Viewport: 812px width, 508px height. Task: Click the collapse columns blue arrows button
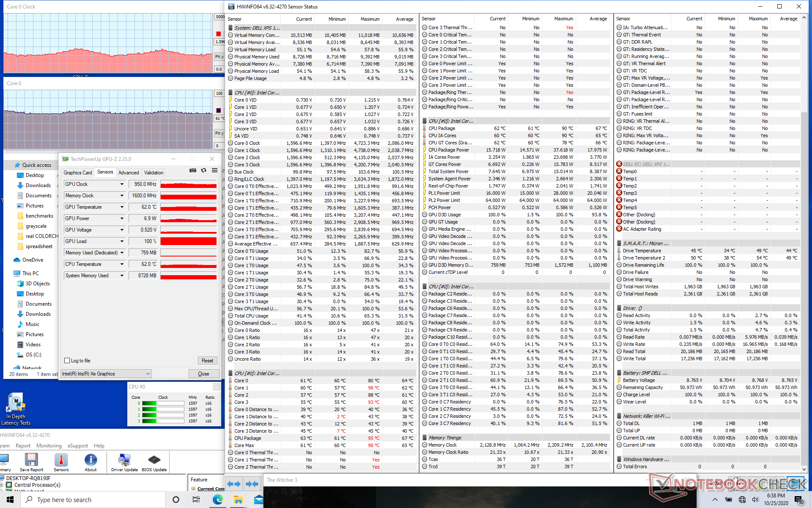(252, 484)
